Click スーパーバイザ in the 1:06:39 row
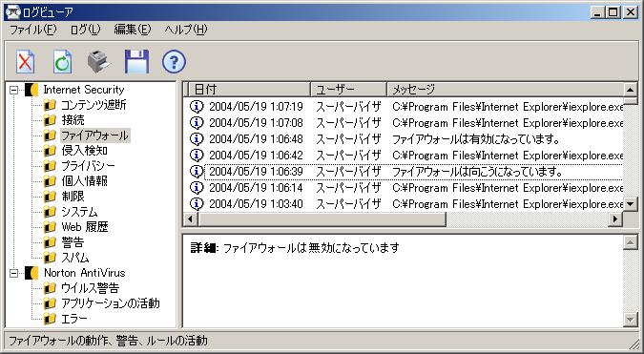This screenshot has height=354, width=644. [x=348, y=172]
